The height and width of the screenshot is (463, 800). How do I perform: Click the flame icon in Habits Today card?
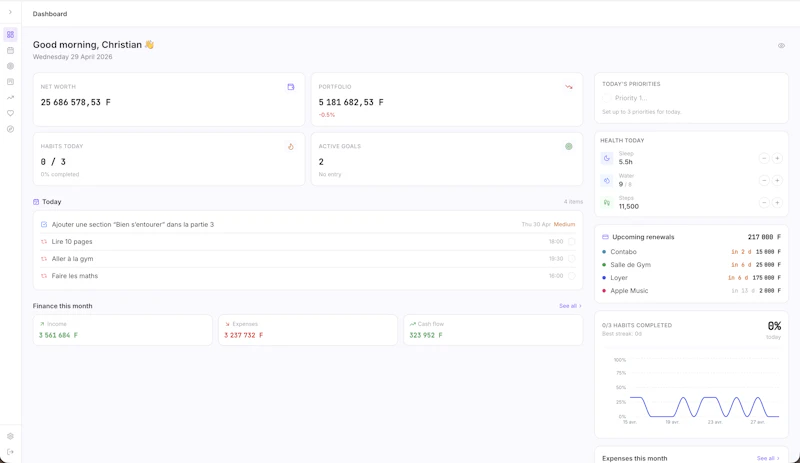[291, 147]
